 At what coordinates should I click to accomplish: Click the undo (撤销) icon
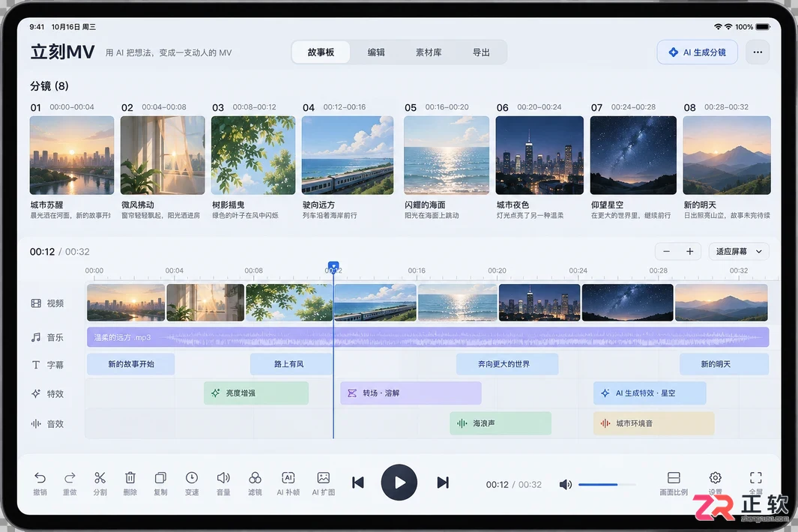[40, 477]
